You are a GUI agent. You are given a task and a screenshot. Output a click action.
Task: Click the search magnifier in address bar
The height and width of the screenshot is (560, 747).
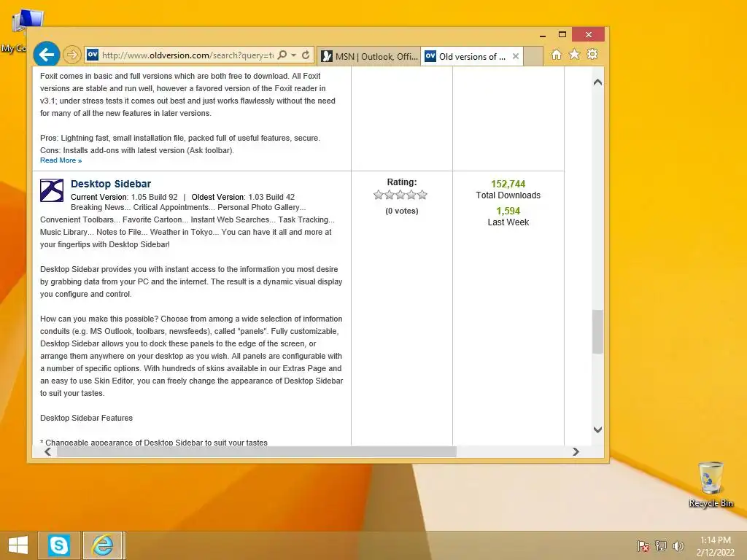pyautogui.click(x=282, y=55)
